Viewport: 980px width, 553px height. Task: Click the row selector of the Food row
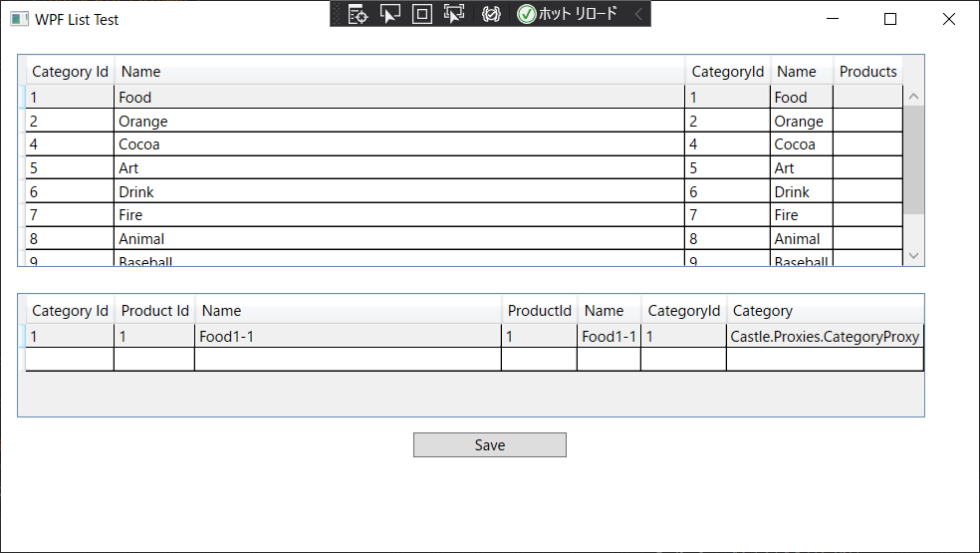(x=23, y=97)
